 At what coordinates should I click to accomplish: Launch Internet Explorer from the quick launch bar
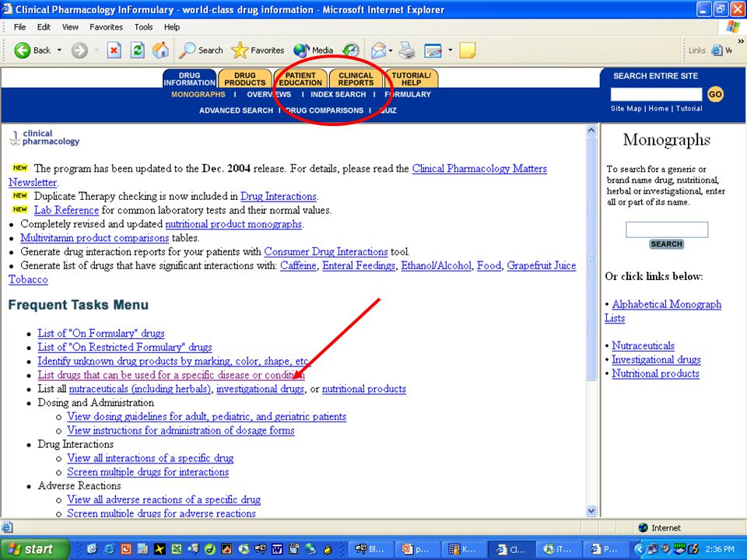[109, 549]
